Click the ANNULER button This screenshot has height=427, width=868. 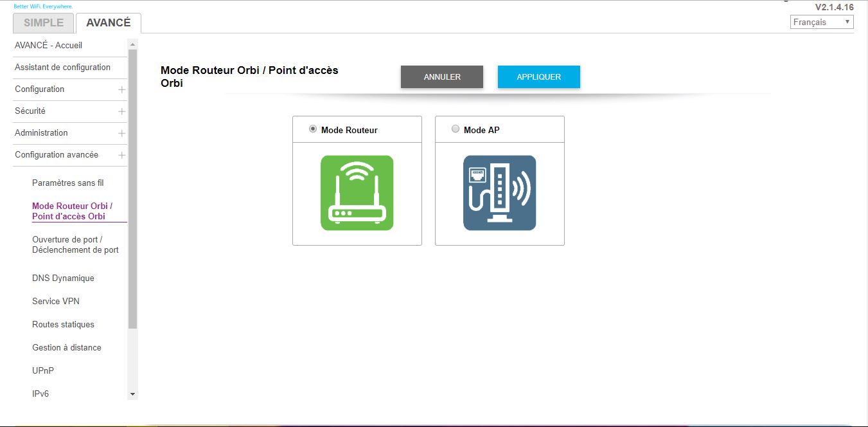click(x=442, y=77)
